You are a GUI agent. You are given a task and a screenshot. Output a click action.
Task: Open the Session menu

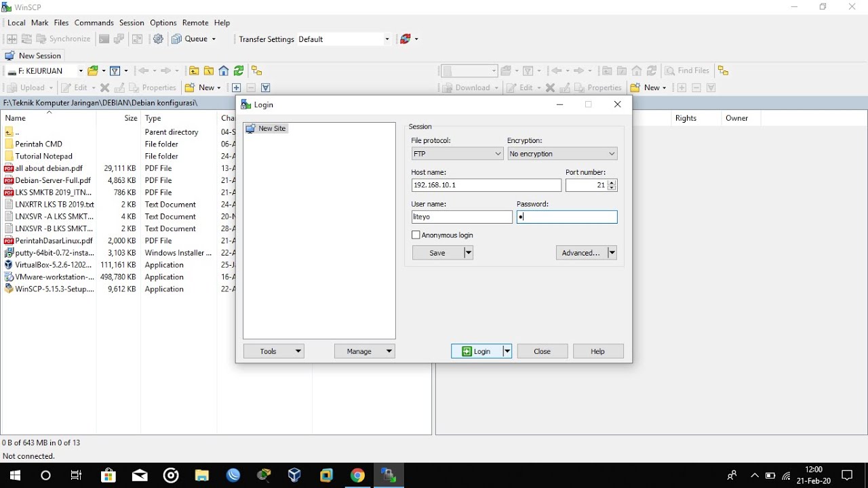tap(132, 22)
